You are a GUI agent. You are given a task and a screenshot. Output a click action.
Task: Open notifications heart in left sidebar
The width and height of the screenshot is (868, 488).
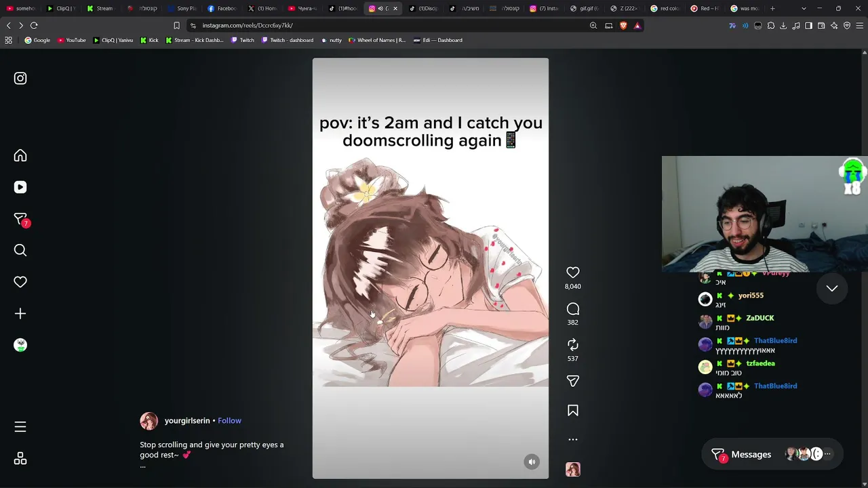point(20,282)
